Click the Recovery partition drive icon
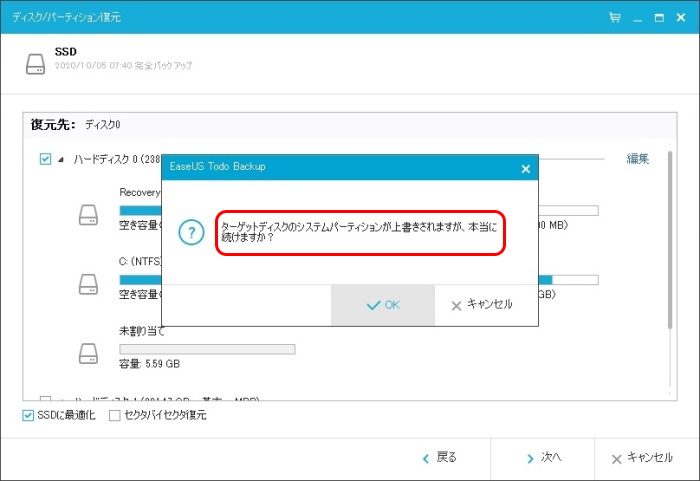Viewport: 700px width, 481px height. coord(88,215)
